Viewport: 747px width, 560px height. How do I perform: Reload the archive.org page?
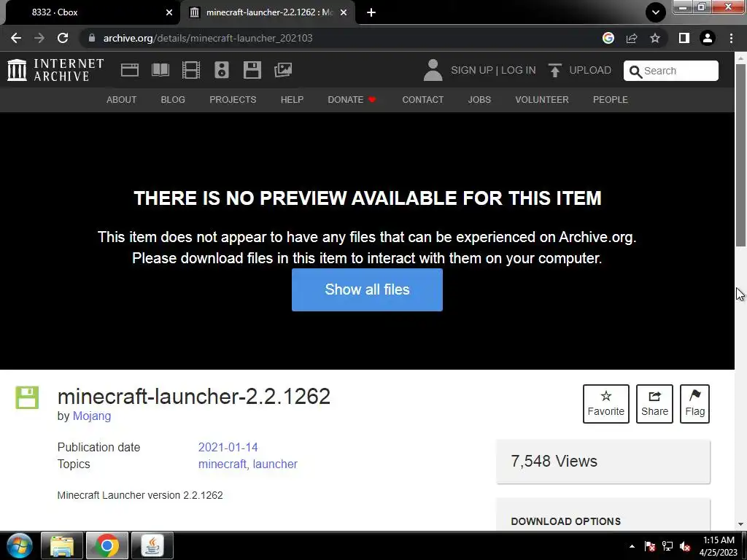pos(63,38)
